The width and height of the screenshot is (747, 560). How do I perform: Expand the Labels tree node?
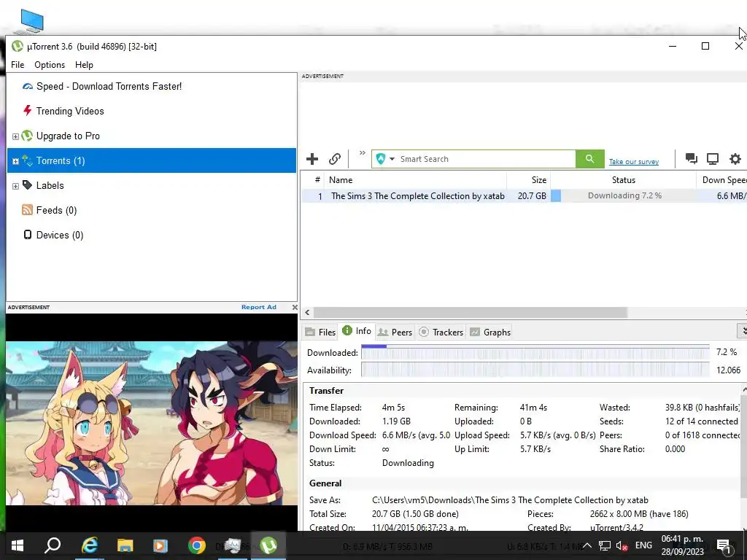coord(16,186)
